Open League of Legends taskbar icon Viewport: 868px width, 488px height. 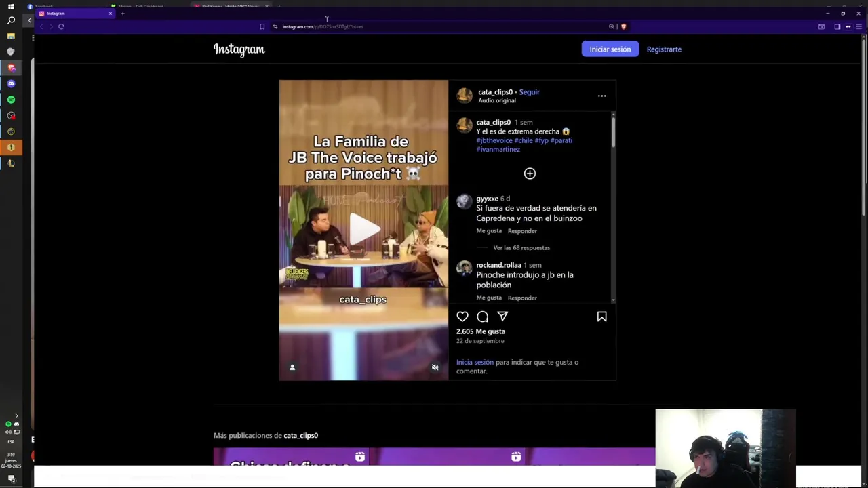(11, 163)
